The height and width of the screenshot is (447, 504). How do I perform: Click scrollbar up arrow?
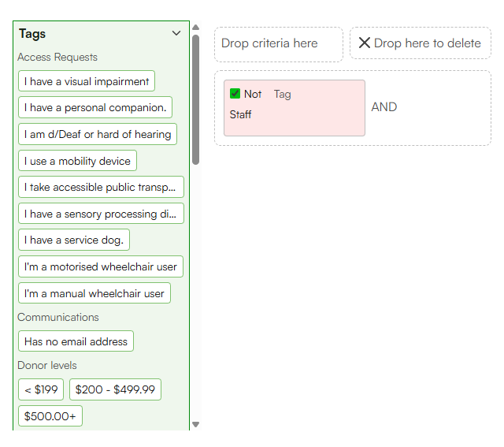195,28
